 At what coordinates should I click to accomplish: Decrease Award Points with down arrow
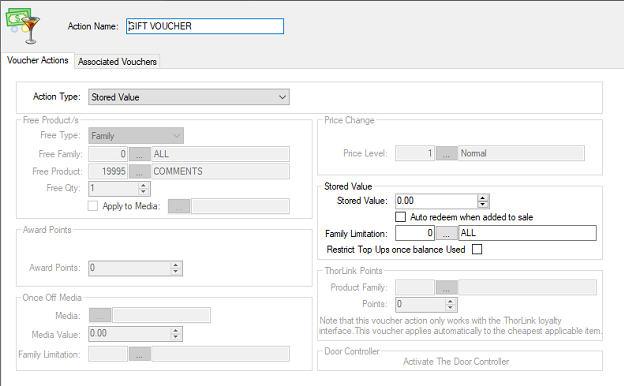tap(176, 271)
